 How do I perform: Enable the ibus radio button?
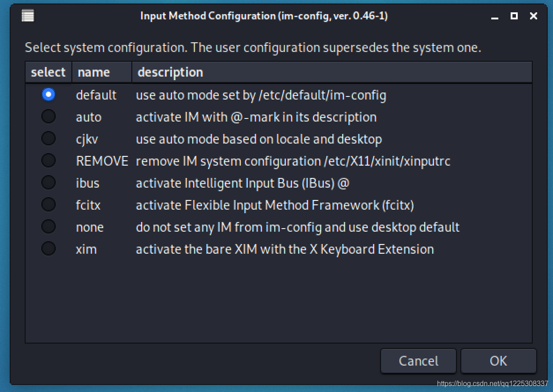click(x=49, y=183)
